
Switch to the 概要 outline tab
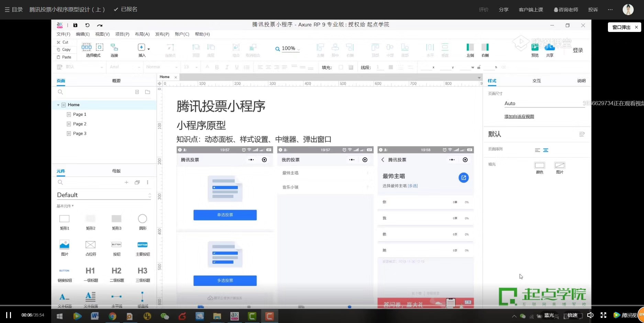pyautogui.click(x=116, y=81)
